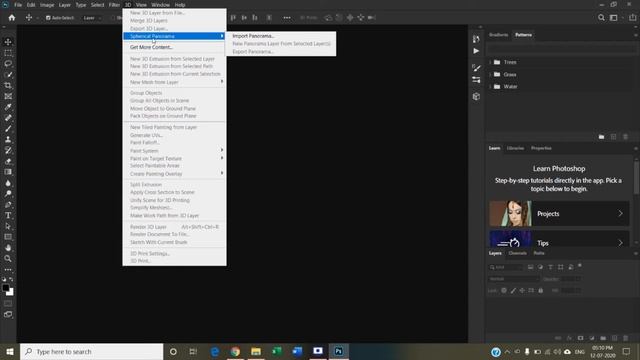The height and width of the screenshot is (360, 640).
Task: Reset default foreground and background colors
Action: [4, 280]
